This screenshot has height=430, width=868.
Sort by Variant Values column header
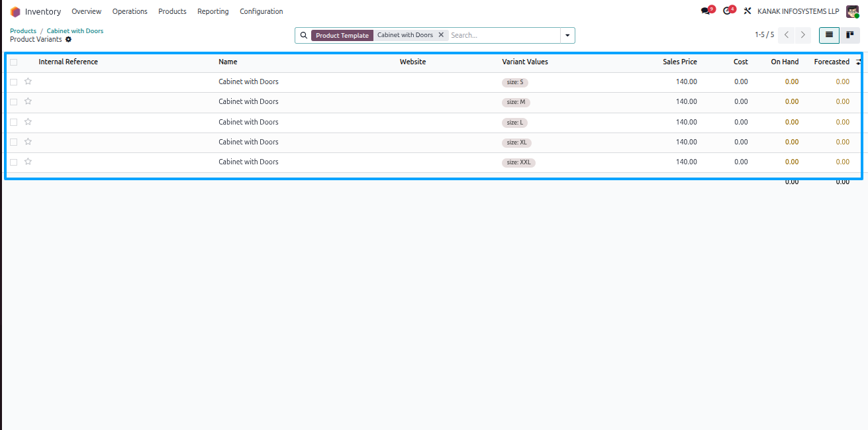click(525, 62)
